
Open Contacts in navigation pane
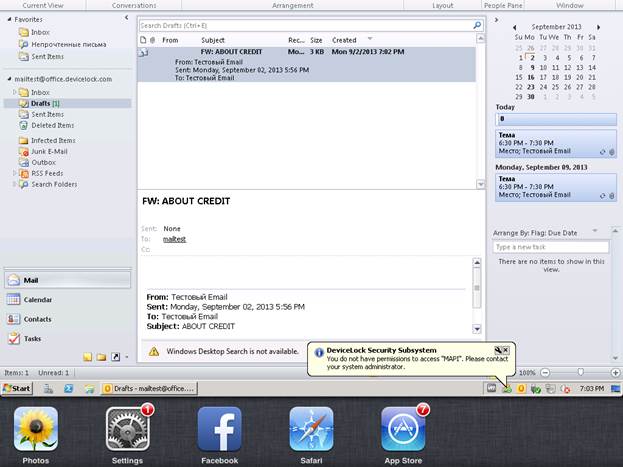coord(37,319)
